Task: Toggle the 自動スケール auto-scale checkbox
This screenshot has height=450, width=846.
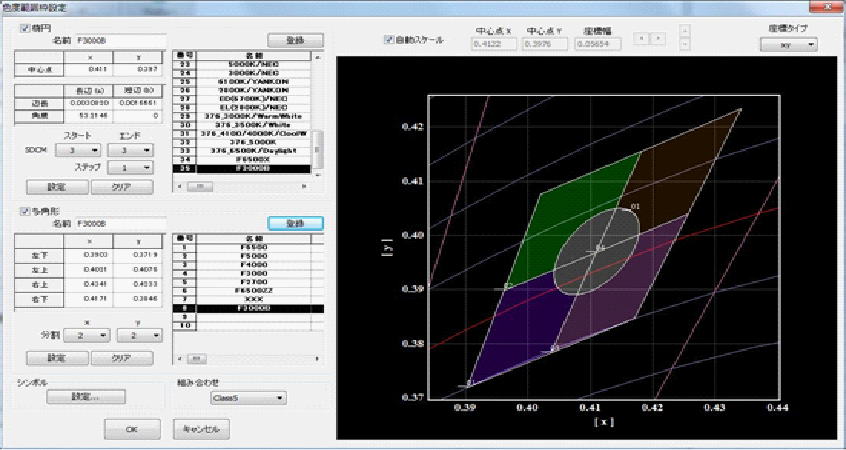Action: pos(388,39)
